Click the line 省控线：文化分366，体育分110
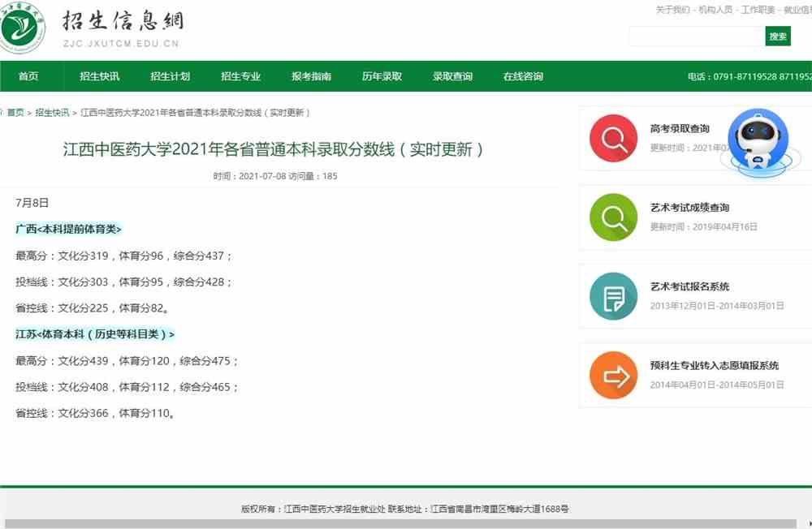This screenshot has width=812, height=529. (95, 414)
